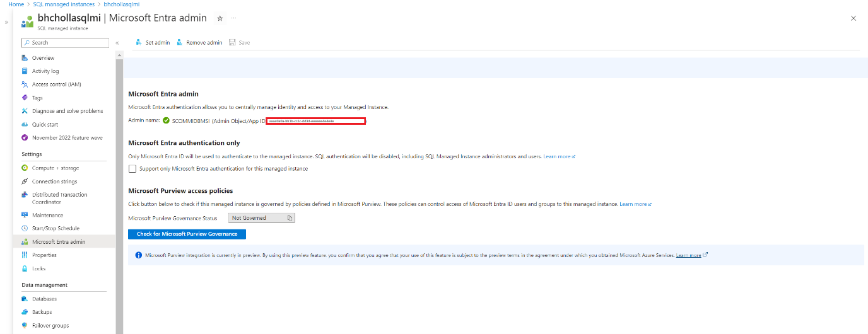Favorite this page with the star icon
Screen dimensions: 868x334
point(220,18)
